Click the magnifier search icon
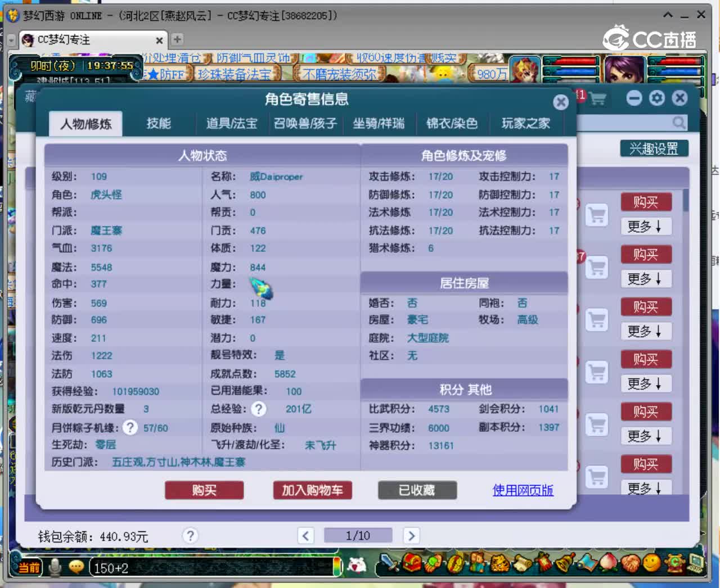720x588 pixels. [x=679, y=122]
